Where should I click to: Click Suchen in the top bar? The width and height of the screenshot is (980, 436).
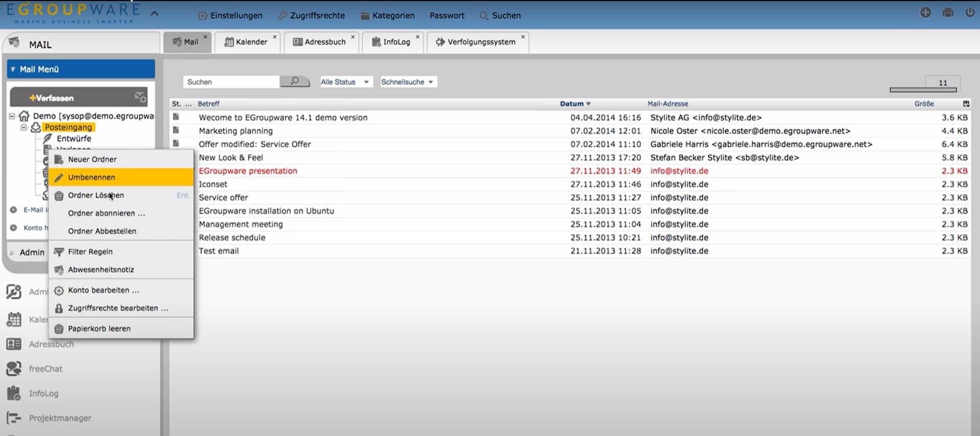(x=500, y=16)
